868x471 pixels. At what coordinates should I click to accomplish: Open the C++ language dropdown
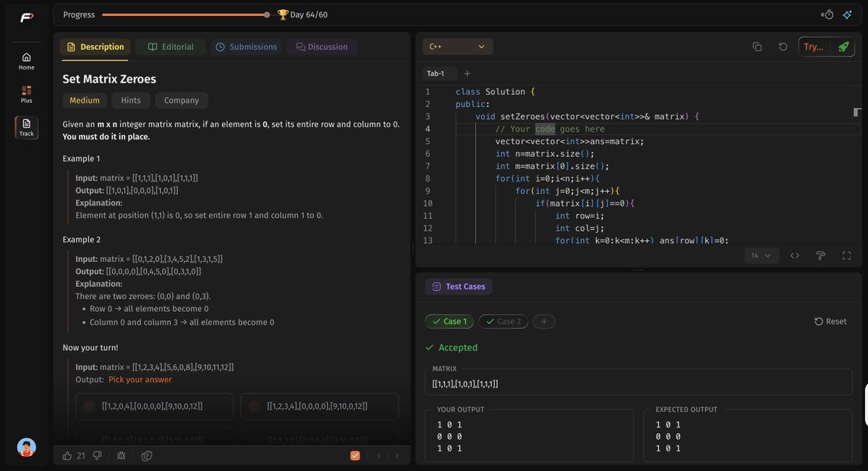pyautogui.click(x=457, y=46)
